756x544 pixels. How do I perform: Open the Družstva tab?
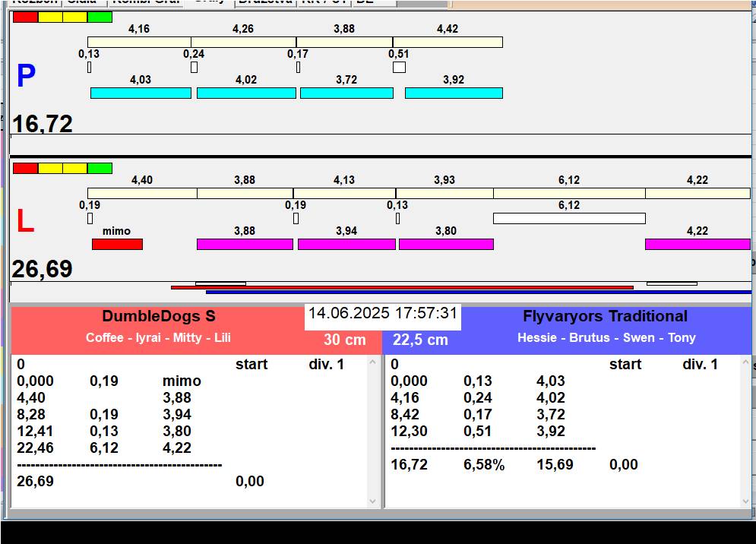(x=264, y=2)
